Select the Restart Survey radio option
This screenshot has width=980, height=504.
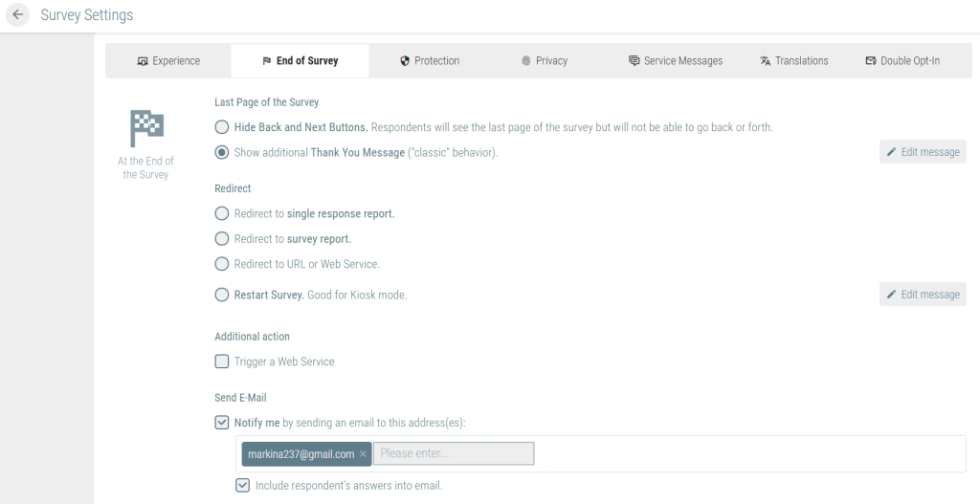(x=222, y=295)
